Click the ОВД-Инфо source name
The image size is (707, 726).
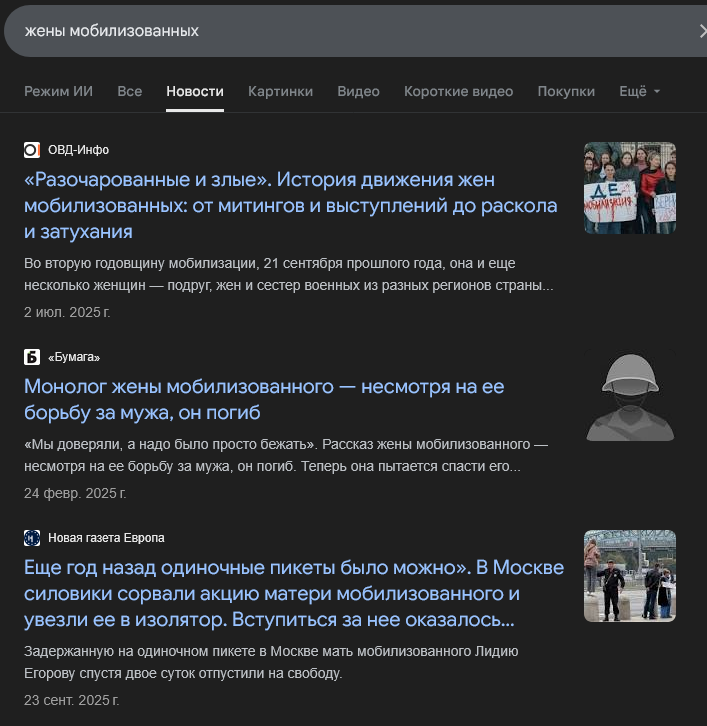pos(79,150)
